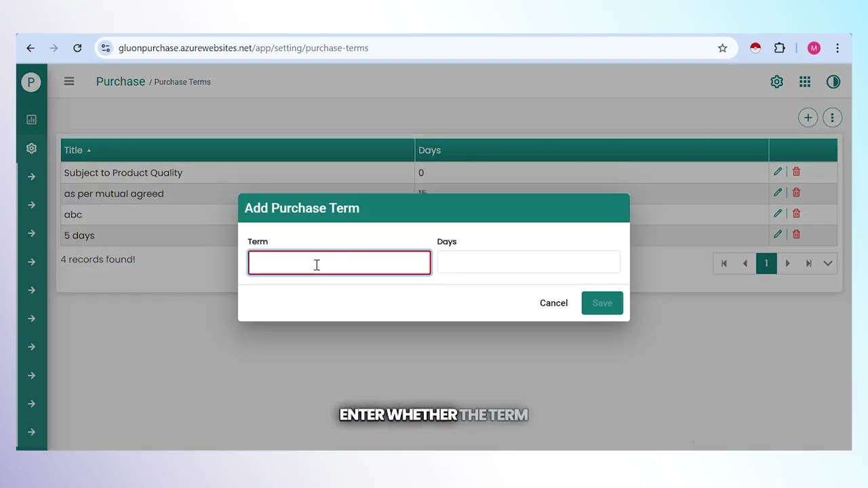Go to last page of results
The image size is (868, 488).
pos(808,263)
